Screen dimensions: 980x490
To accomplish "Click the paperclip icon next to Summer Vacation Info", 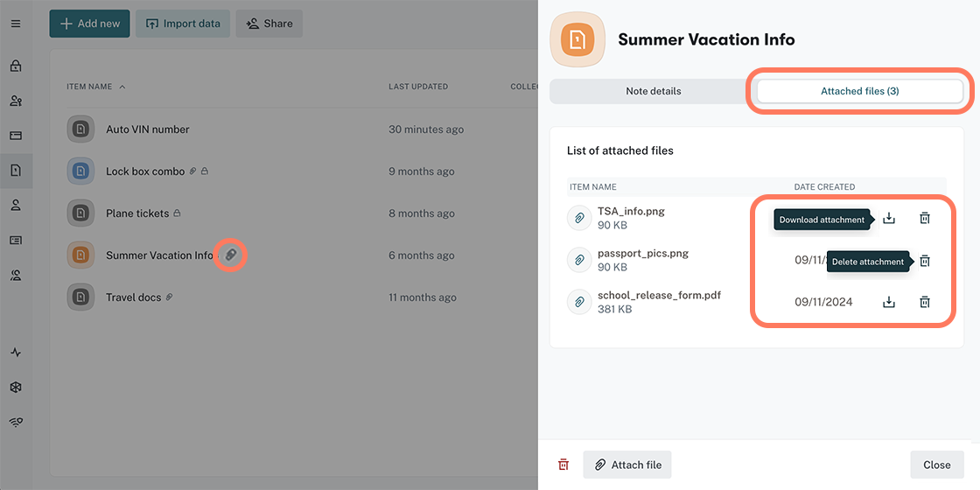I will click(230, 255).
